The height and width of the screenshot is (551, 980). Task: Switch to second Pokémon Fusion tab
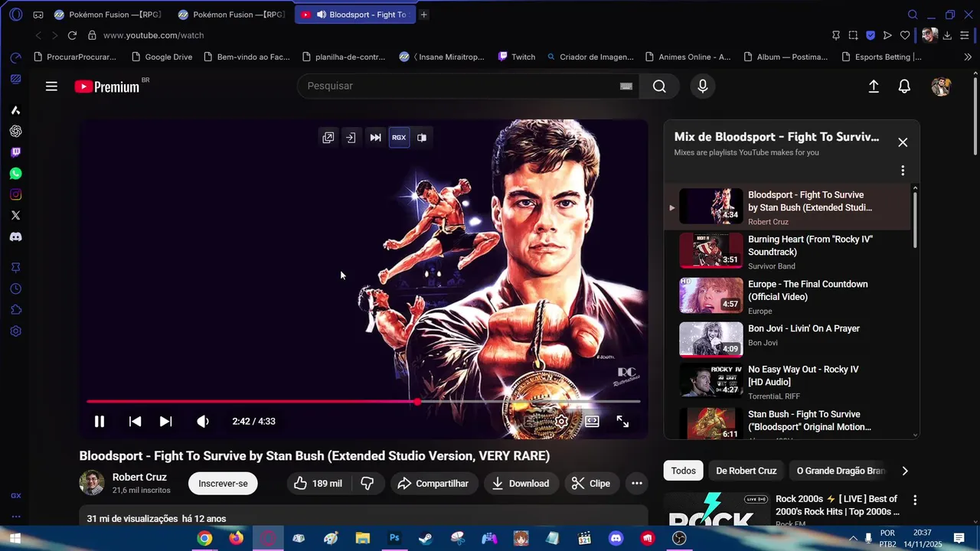(x=232, y=15)
